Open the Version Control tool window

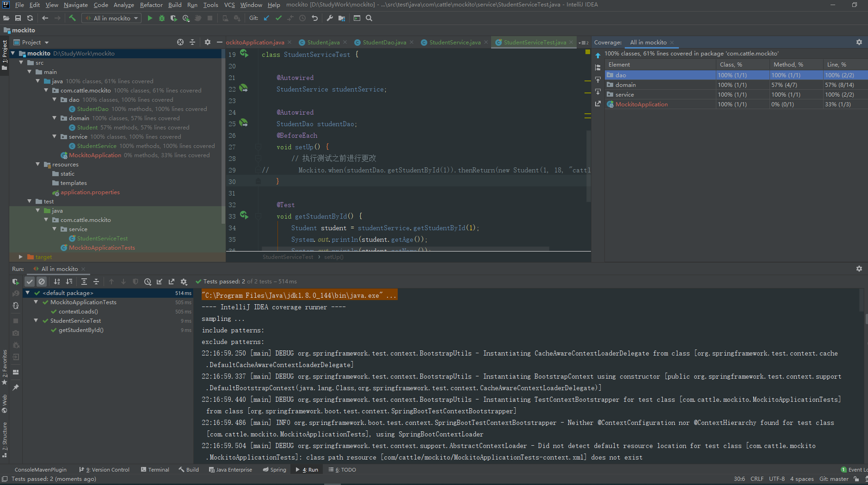tap(105, 470)
